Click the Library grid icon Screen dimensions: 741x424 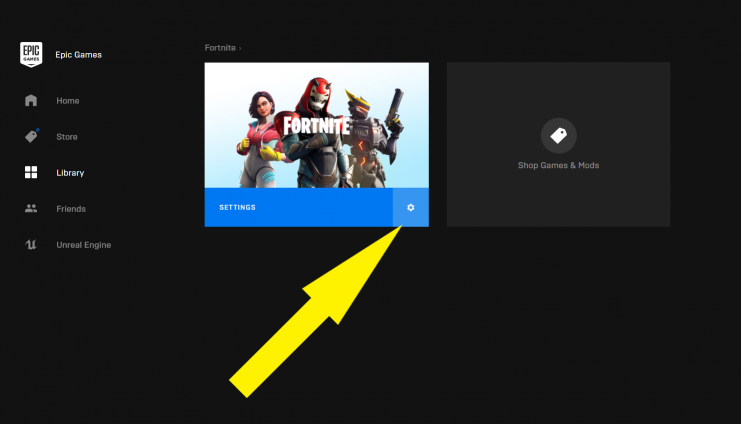31,172
